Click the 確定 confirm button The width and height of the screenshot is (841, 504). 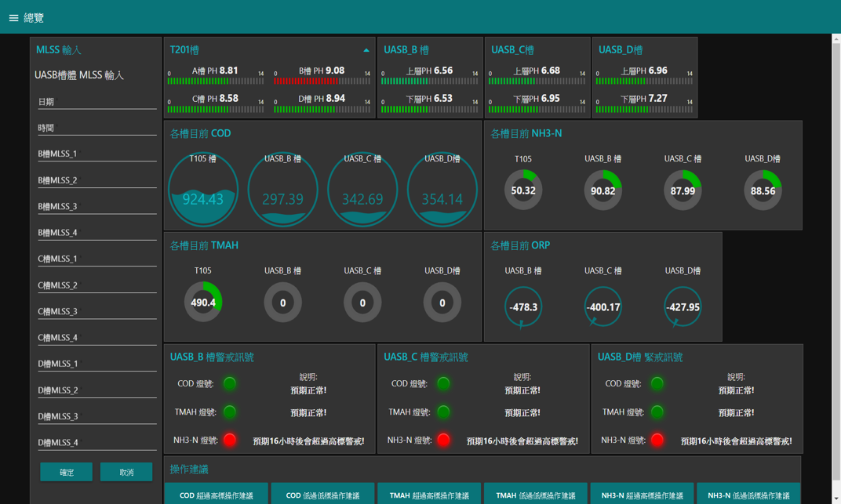point(67,472)
